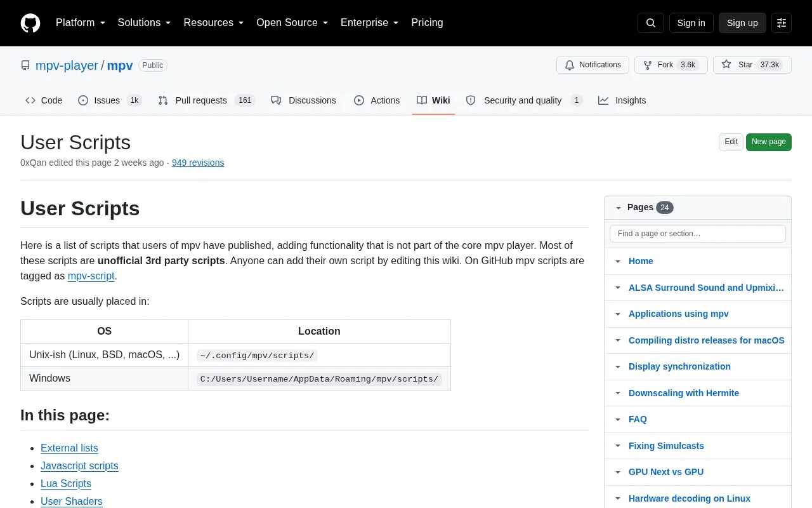
Task: Open Fixing Simulcasts wiki page
Action: pyautogui.click(x=666, y=446)
